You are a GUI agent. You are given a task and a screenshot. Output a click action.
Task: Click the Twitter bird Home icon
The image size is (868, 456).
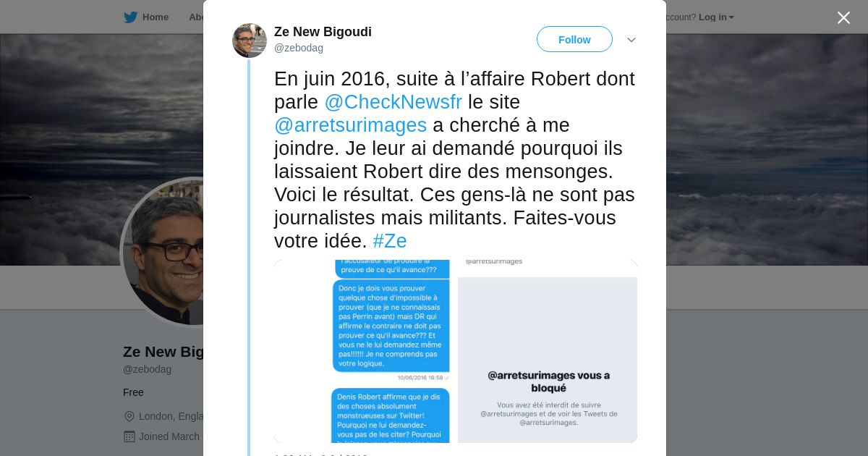(x=130, y=17)
